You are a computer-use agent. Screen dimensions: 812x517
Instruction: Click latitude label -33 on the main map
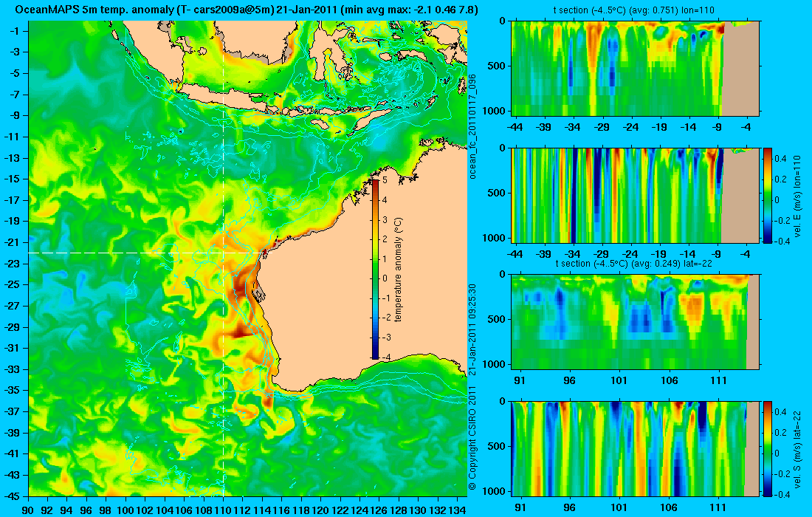point(13,369)
